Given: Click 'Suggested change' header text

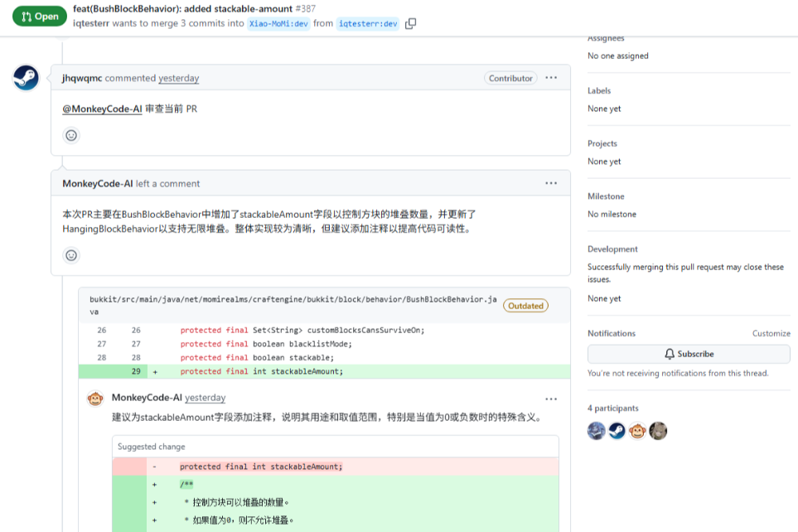Looking at the screenshot, I should [x=151, y=447].
